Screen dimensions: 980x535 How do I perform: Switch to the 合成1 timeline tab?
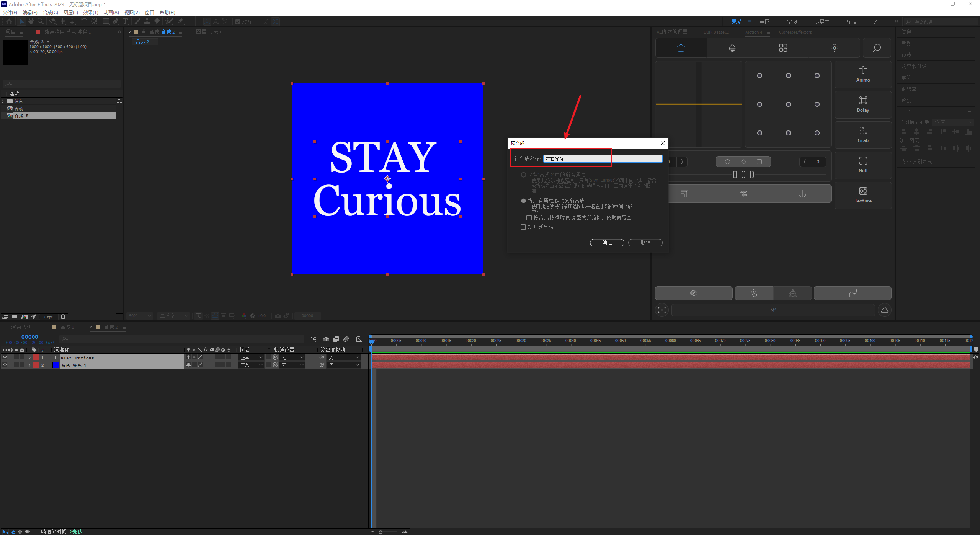point(67,327)
